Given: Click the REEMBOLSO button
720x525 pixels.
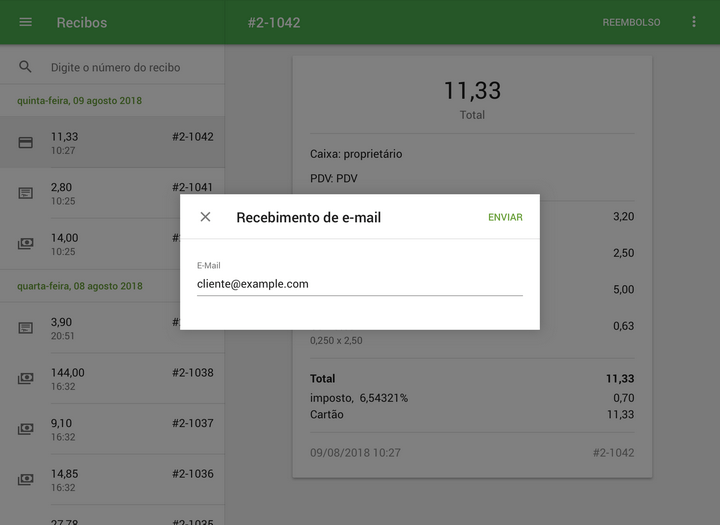Looking at the screenshot, I should click(631, 23).
